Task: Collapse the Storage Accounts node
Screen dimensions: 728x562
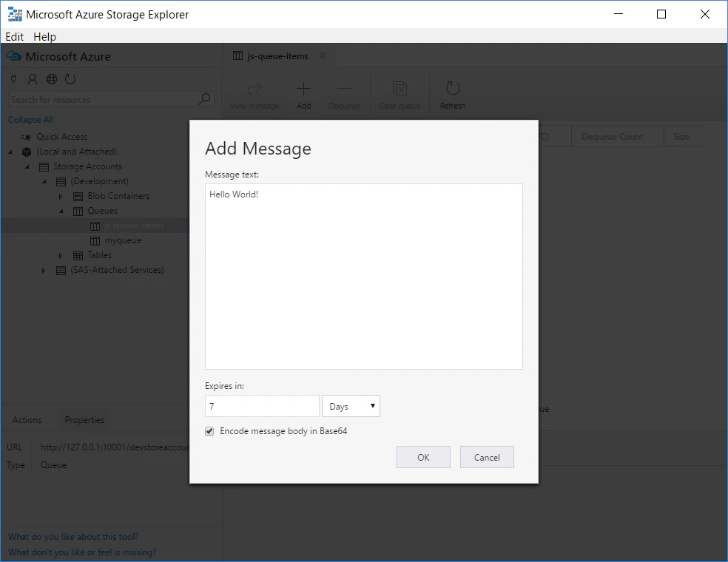Action: coord(27,166)
